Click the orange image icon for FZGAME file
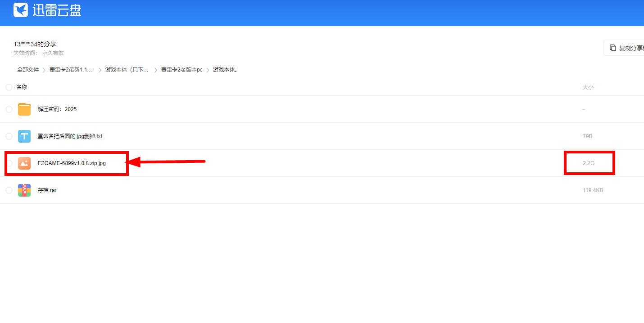 pyautogui.click(x=24, y=163)
